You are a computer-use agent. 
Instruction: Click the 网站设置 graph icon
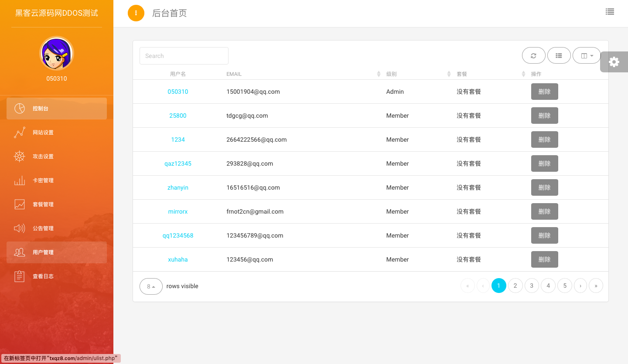tap(20, 133)
